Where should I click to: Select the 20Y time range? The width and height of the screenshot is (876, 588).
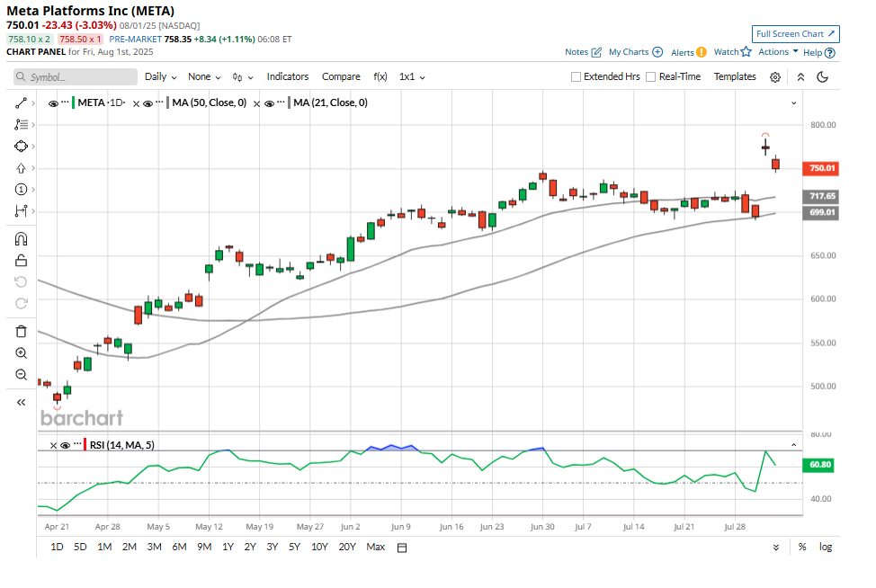tap(347, 548)
